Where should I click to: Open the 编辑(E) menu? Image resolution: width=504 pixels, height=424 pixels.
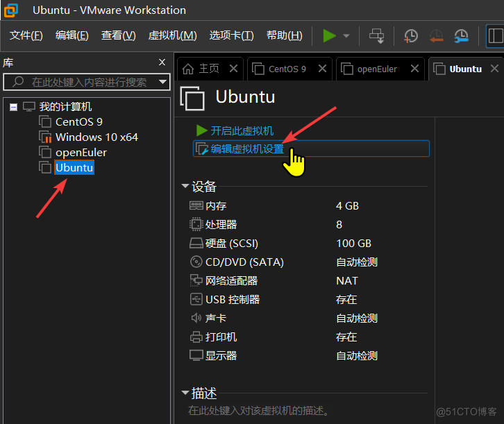[x=72, y=35]
